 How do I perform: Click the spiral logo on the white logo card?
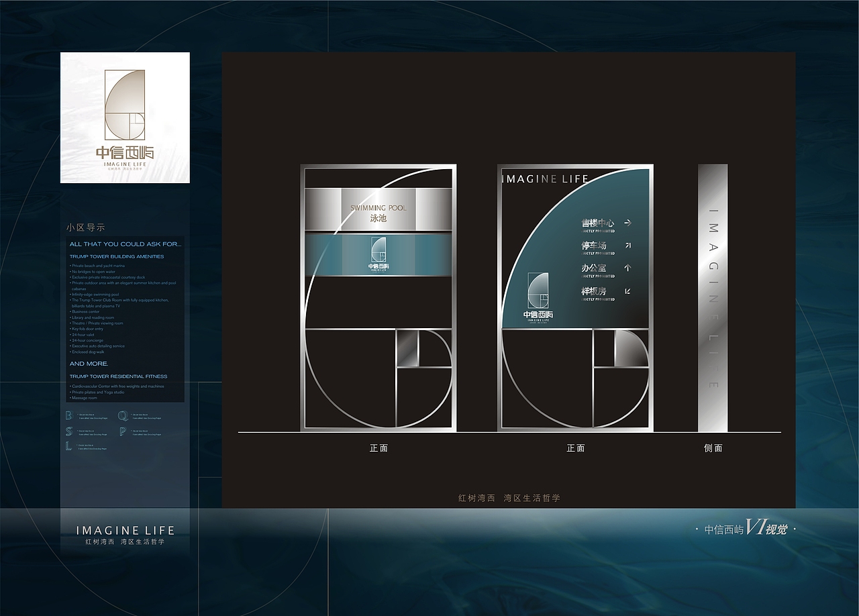click(124, 105)
